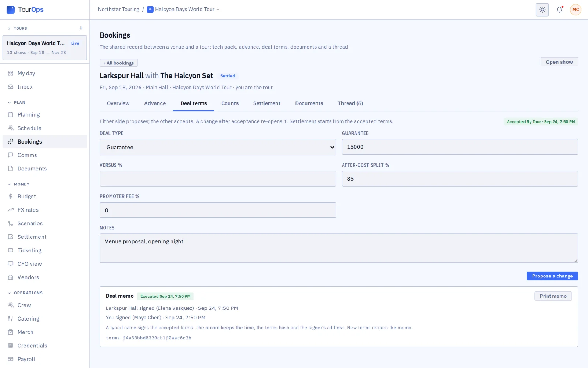The width and height of the screenshot is (588, 368).
Task: Toggle the light/dark theme sun icon
Action: click(542, 10)
